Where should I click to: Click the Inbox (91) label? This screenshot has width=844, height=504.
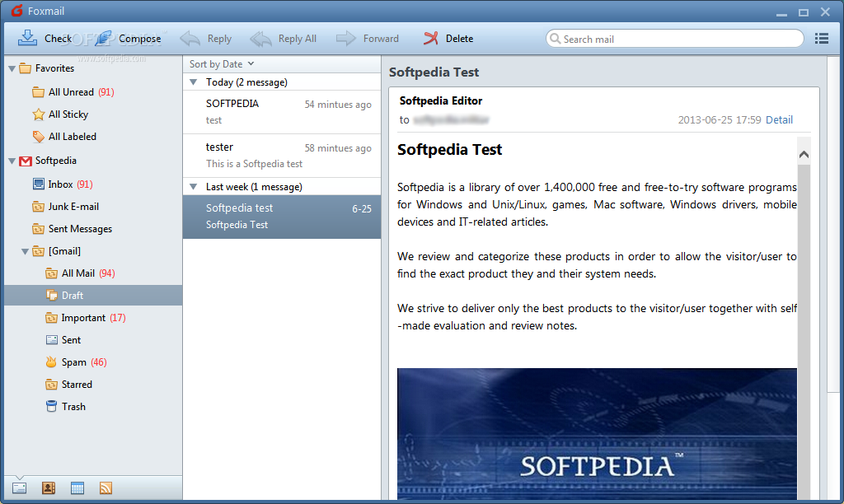(71, 184)
